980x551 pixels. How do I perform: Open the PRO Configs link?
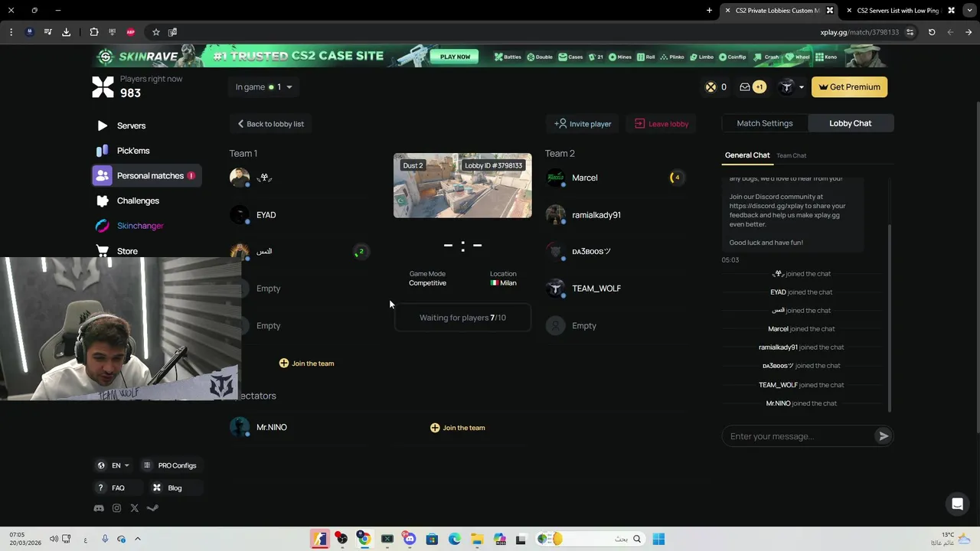click(x=170, y=465)
